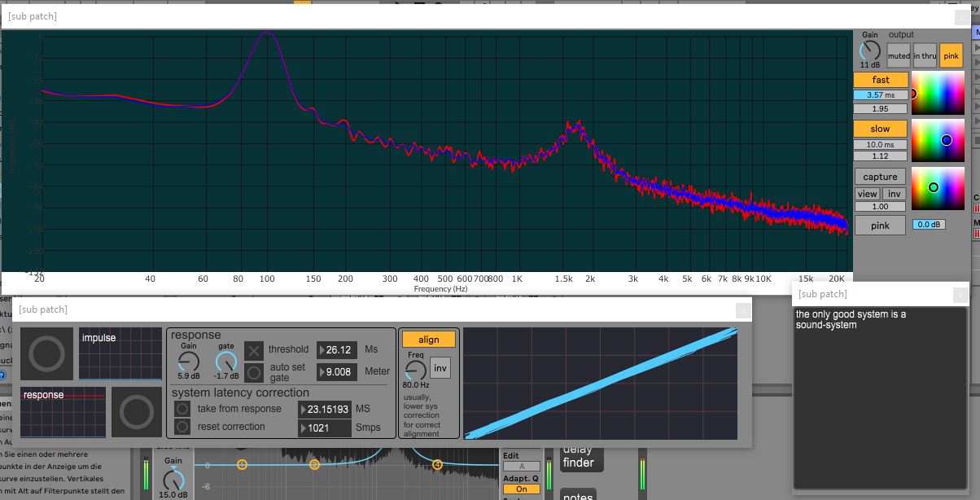The width and height of the screenshot is (980, 500).
Task: Toggle take from response option
Action: 183,409
